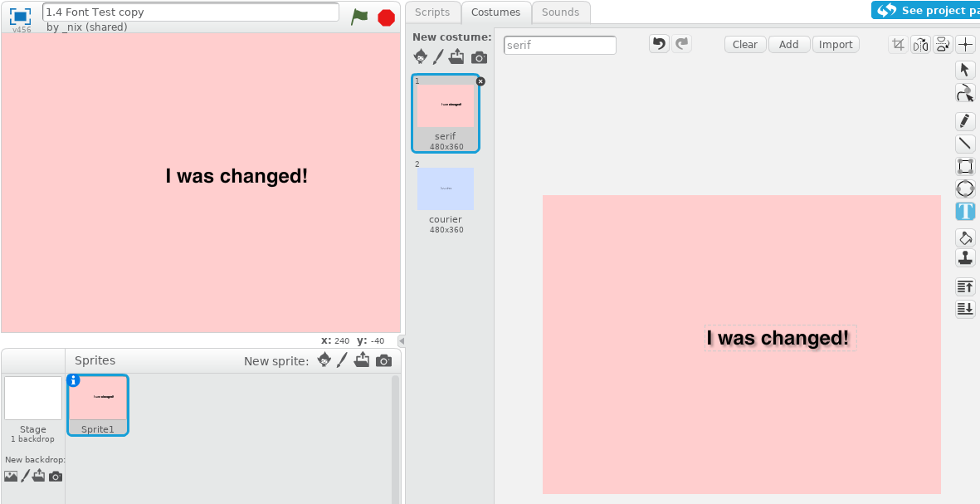The image size is (980, 504).
Task: Select the Color a shape tool
Action: pyautogui.click(x=965, y=237)
